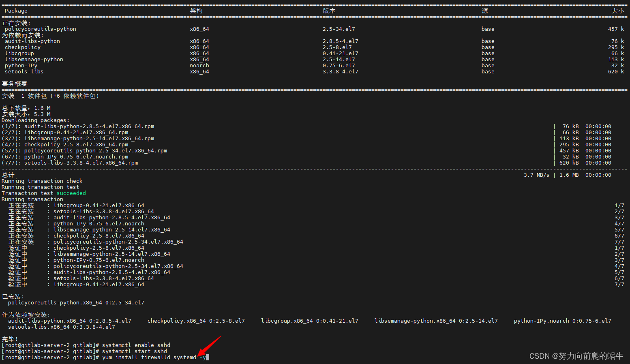Screen dimensions: 630x364
Task: Click the '457 k' size value
Action: pyautogui.click(x=616, y=29)
